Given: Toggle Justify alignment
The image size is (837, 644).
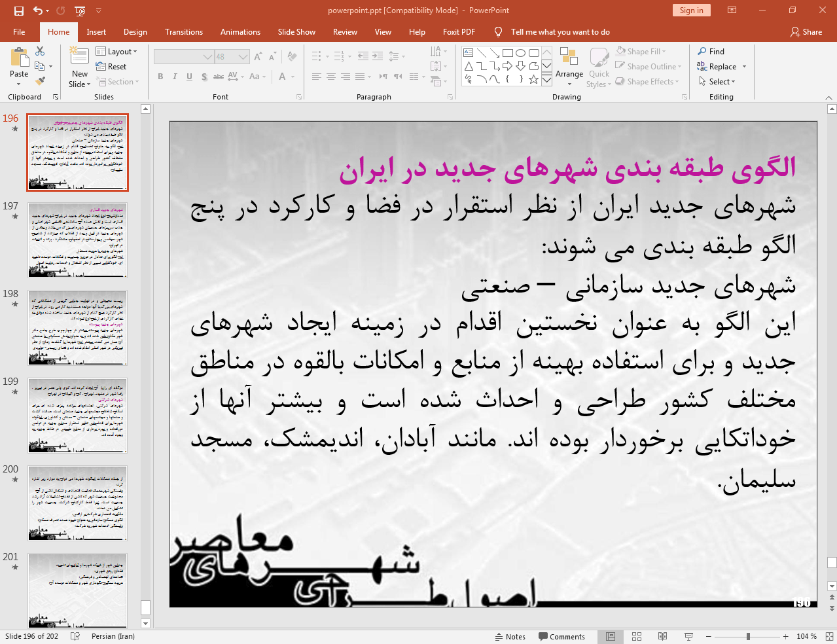Looking at the screenshot, I should coord(360,77).
